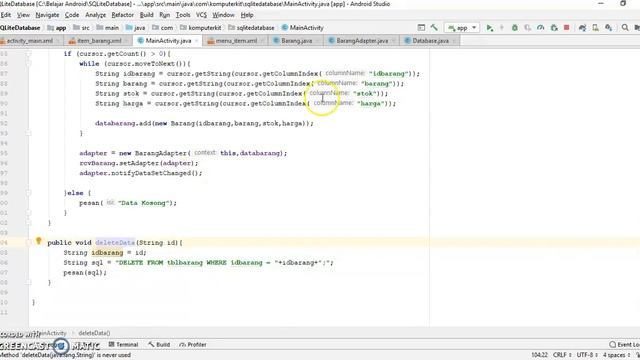Click the Debug app bug icon
Image resolution: width=640 pixels, height=360 pixels.
coord(515,28)
